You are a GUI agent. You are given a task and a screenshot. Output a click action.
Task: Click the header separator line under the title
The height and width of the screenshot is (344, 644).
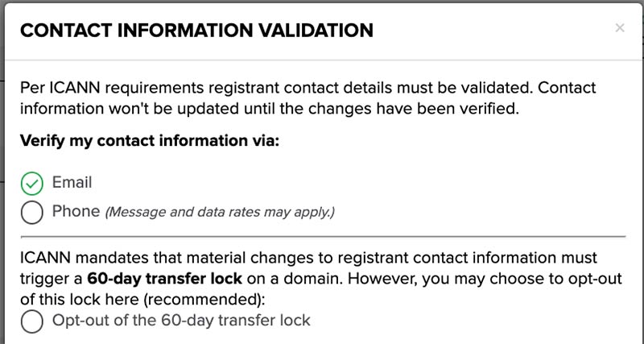coord(324,60)
